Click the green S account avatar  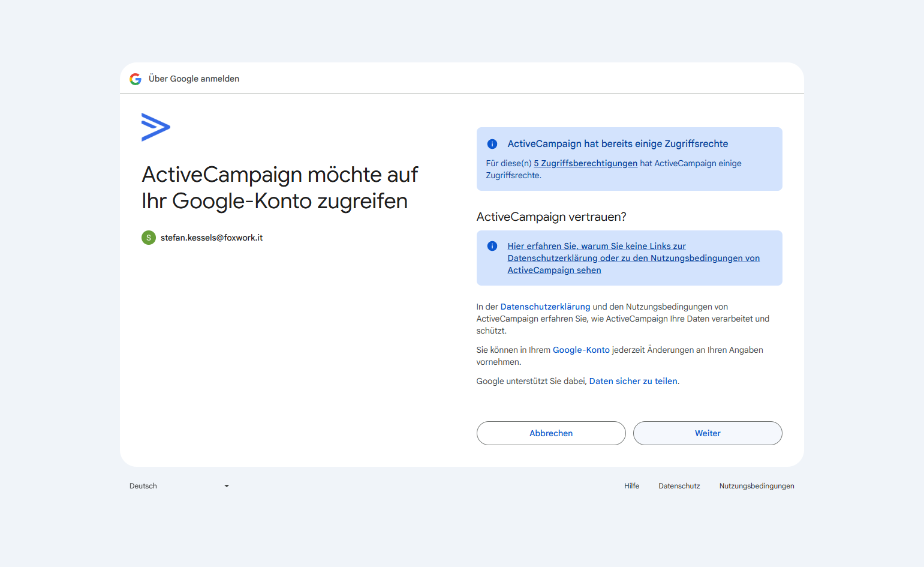pos(149,238)
